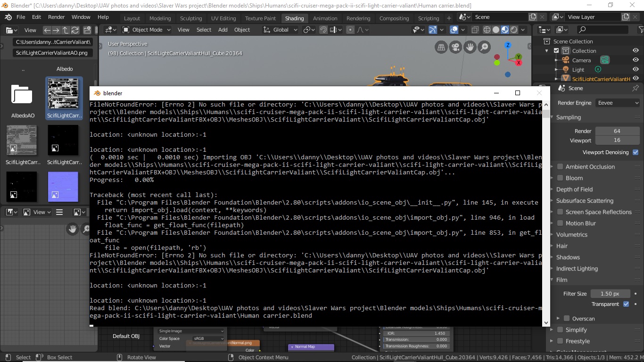Go to the parent directory in file browser
The height and width of the screenshot is (362, 644).
65,30
